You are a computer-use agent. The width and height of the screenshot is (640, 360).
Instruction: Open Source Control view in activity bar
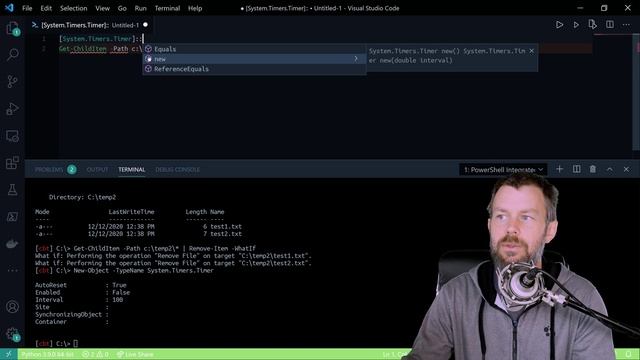12,82
